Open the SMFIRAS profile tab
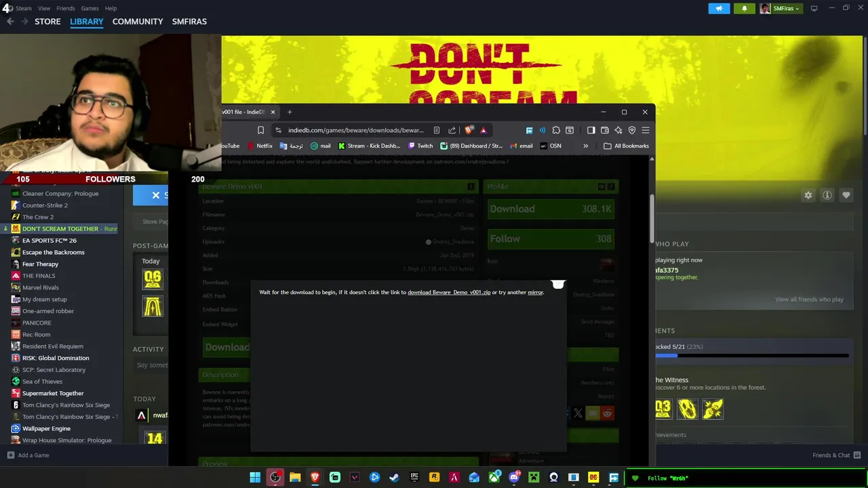 (x=189, y=22)
